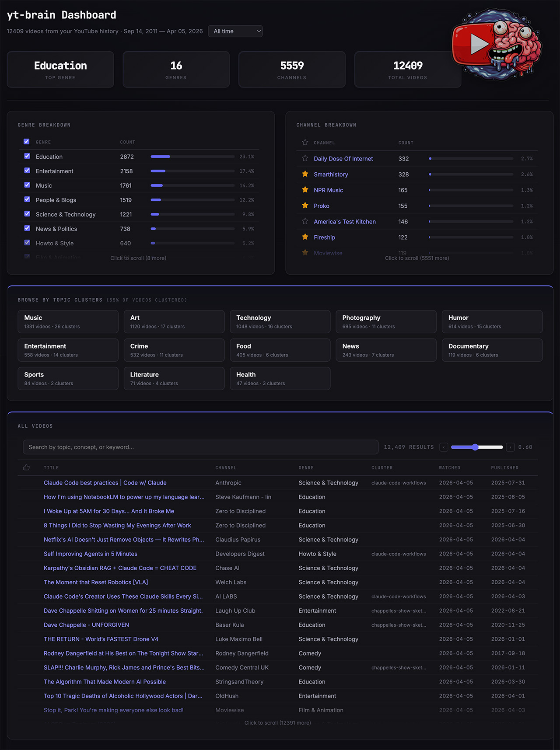Click the left arrow beside the threshold slider
Viewport: 560px width, 750px height.
444,447
